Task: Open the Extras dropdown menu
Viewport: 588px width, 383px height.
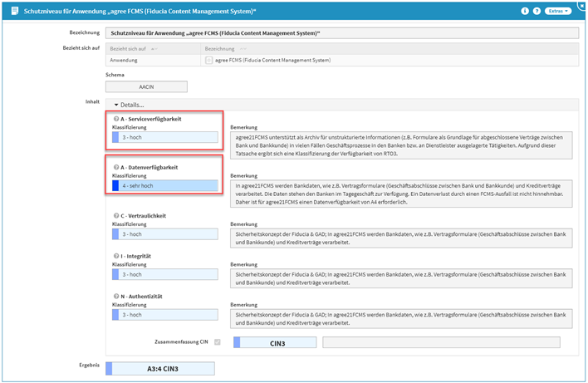Action: pyautogui.click(x=558, y=11)
